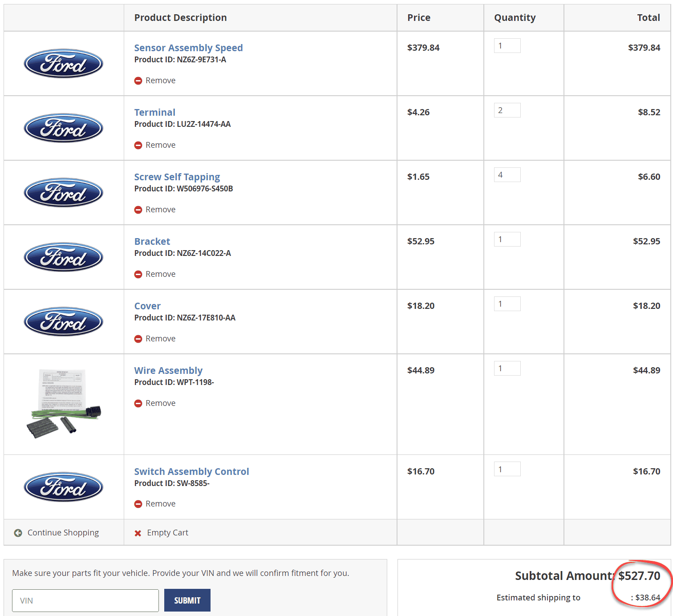
Task: Select the quantity field for Sensor Assembly Speed
Action: pos(507,45)
